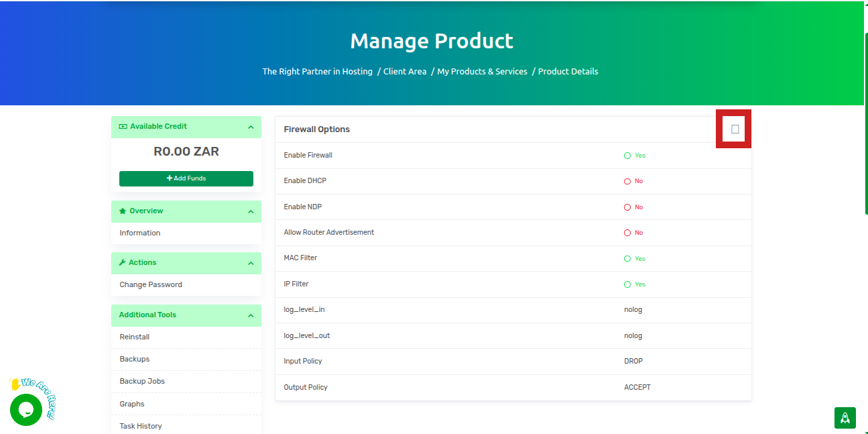Click the MAC Filter Yes status circle
The height and width of the screenshot is (434, 868).
[627, 259]
